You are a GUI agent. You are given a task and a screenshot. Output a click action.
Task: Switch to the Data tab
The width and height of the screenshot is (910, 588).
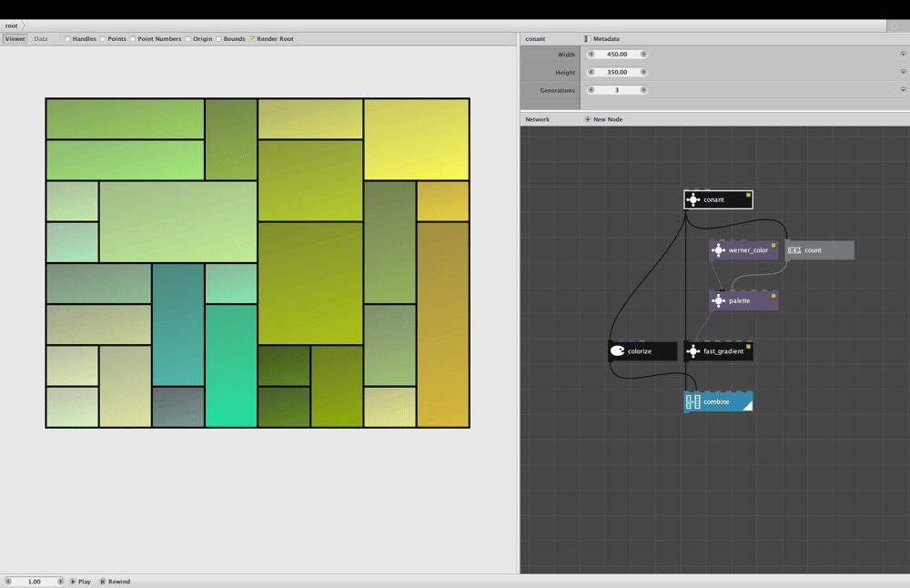[41, 39]
